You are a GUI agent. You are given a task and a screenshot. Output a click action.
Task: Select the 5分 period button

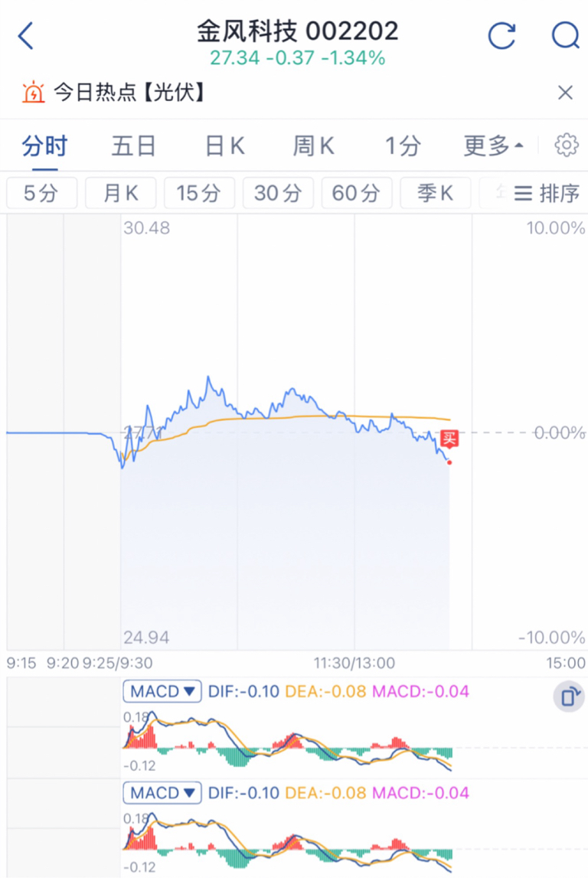point(41,193)
